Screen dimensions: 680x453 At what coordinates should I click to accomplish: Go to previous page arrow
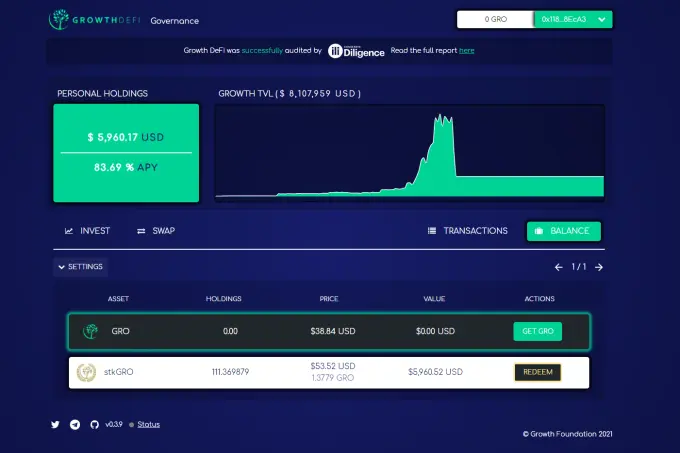click(559, 267)
